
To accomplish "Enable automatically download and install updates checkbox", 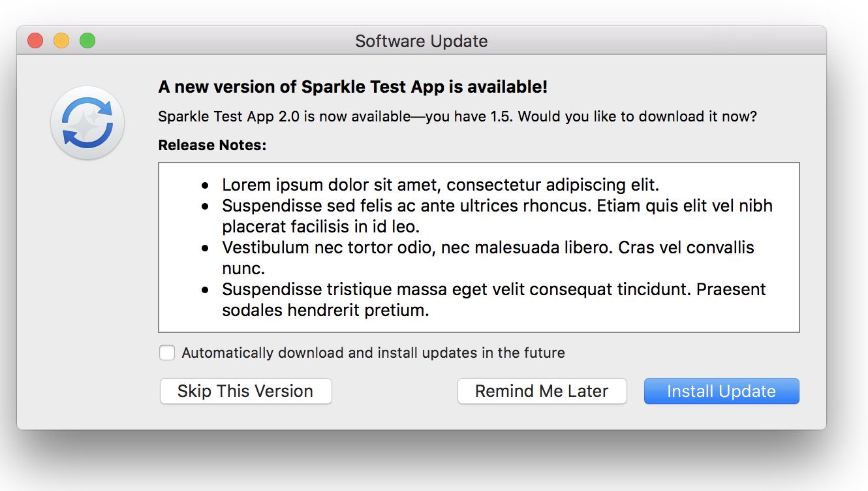I will click(x=167, y=353).
